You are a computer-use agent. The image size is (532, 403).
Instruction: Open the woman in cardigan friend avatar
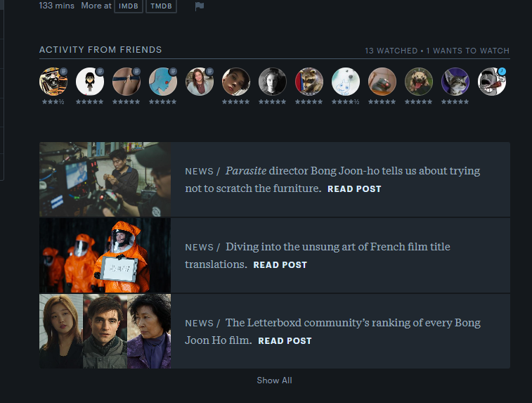coord(200,82)
